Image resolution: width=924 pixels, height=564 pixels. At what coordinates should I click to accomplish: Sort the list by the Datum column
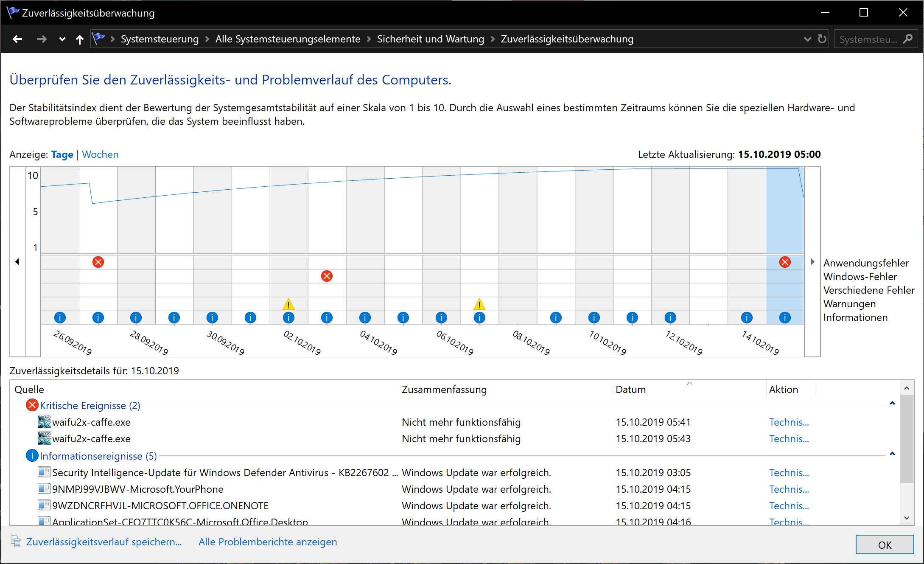(630, 390)
